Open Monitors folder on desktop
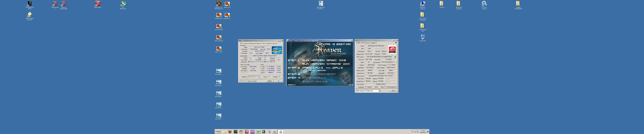 pos(442,4)
